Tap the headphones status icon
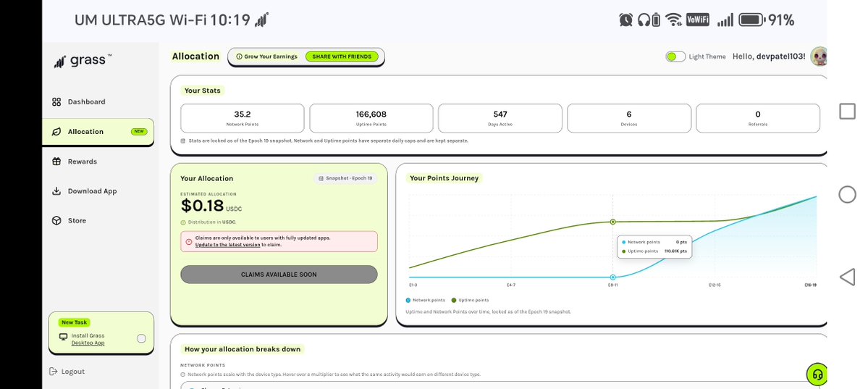Viewport: 868px width, 389px height. 644,20
